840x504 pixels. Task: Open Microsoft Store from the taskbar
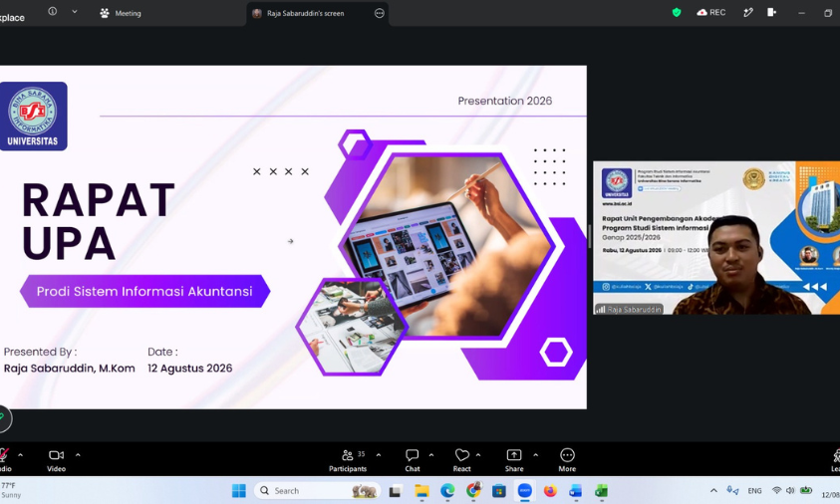coord(499,491)
